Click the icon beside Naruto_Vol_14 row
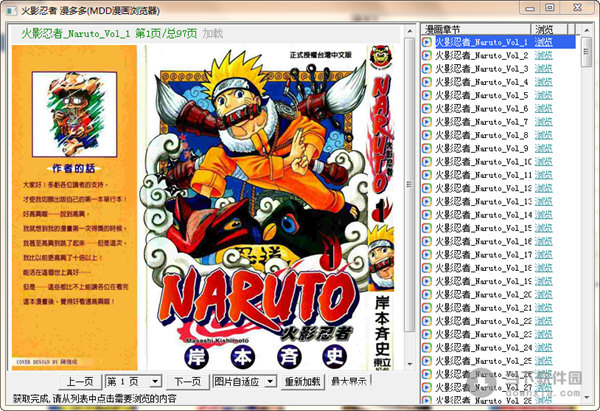Screen dimensions: 600x411 pos(427,215)
